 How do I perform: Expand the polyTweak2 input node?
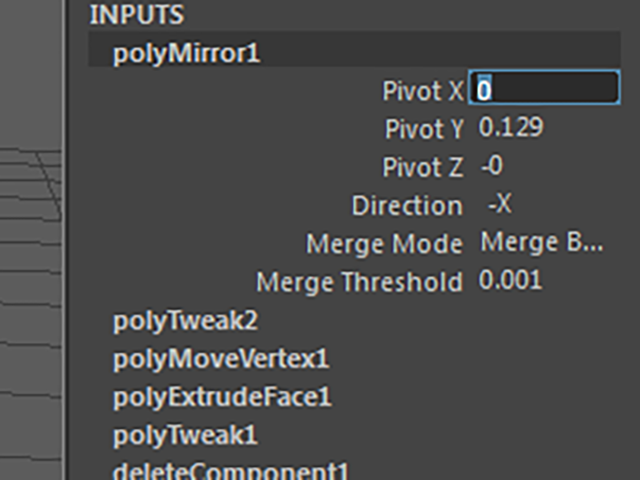tap(185, 321)
